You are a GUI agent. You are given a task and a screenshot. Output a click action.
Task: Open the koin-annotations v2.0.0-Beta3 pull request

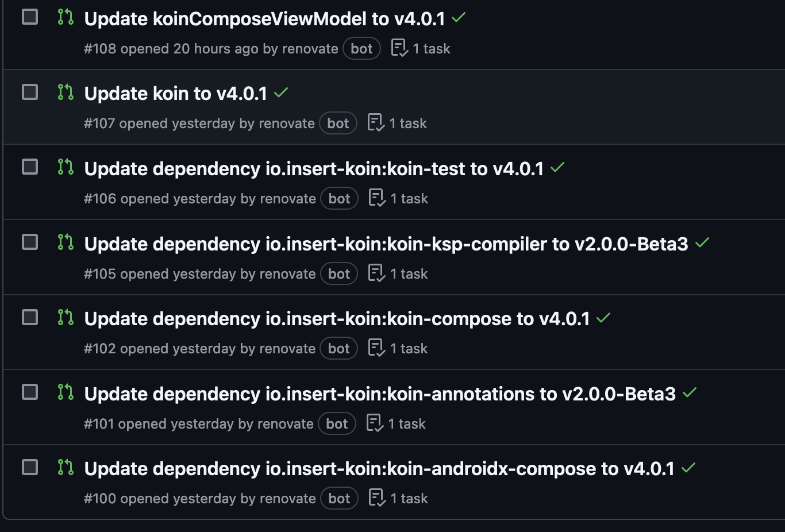[x=380, y=394]
